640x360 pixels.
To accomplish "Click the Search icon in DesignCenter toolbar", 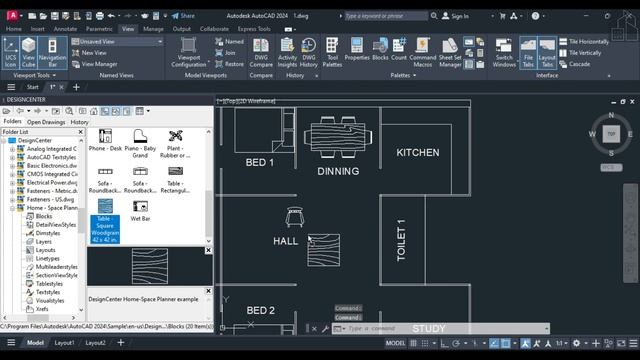I will (x=69, y=111).
